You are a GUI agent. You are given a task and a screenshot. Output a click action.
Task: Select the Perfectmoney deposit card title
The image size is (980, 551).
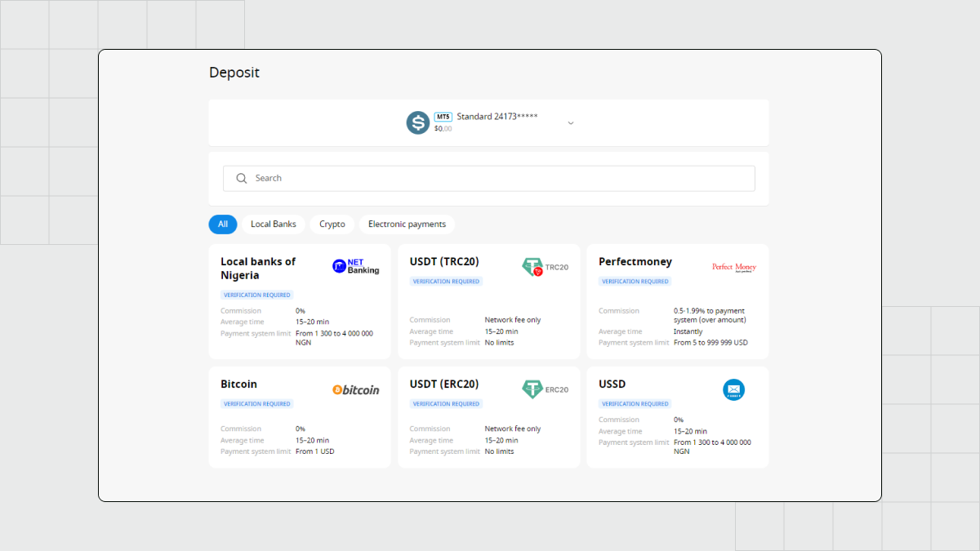(635, 262)
